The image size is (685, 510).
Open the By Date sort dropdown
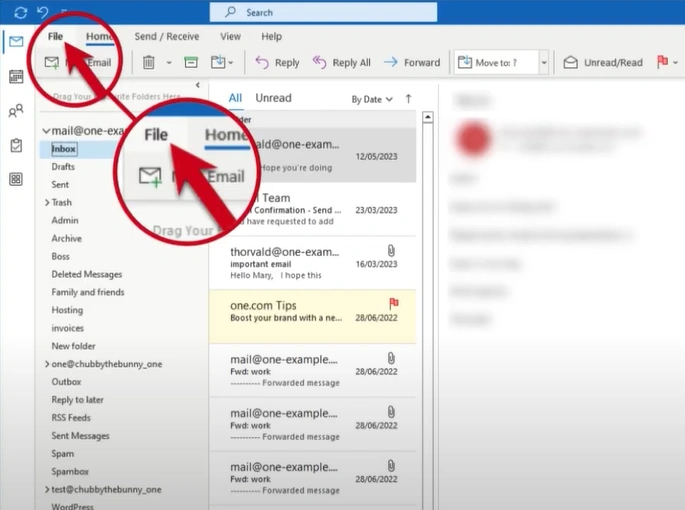(372, 99)
